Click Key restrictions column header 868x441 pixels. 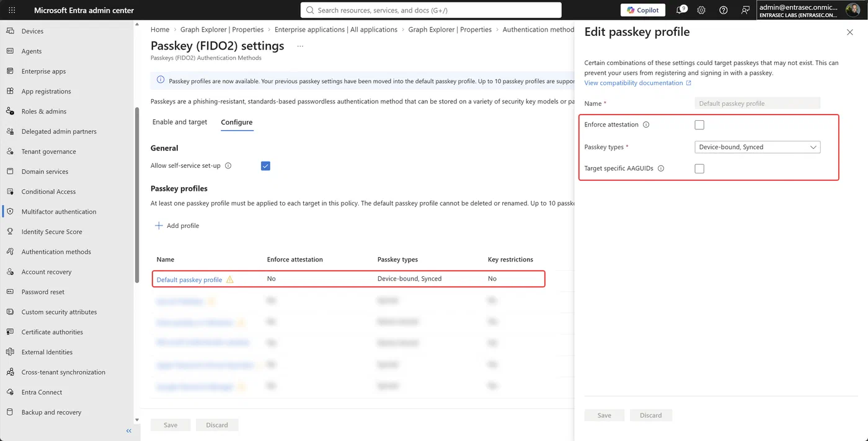510,260
